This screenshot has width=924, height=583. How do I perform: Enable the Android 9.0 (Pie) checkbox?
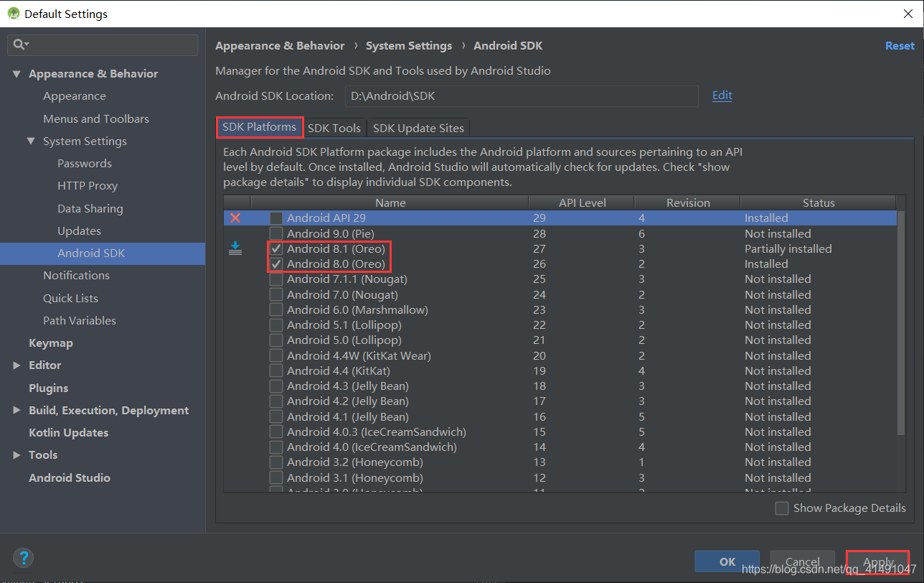tap(276, 233)
